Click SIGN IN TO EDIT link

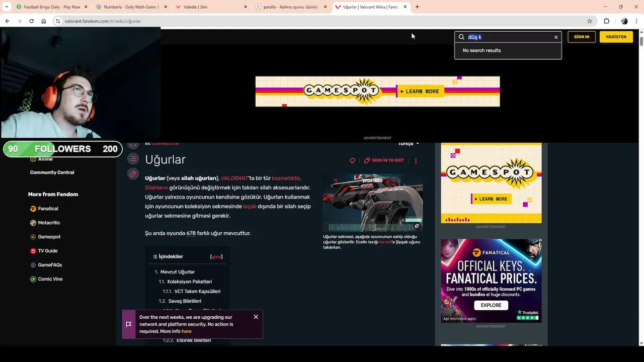pos(384,160)
